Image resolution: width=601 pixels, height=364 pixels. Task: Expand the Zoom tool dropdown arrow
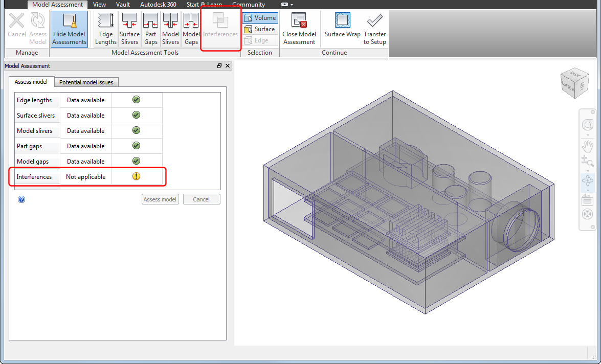[588, 171]
